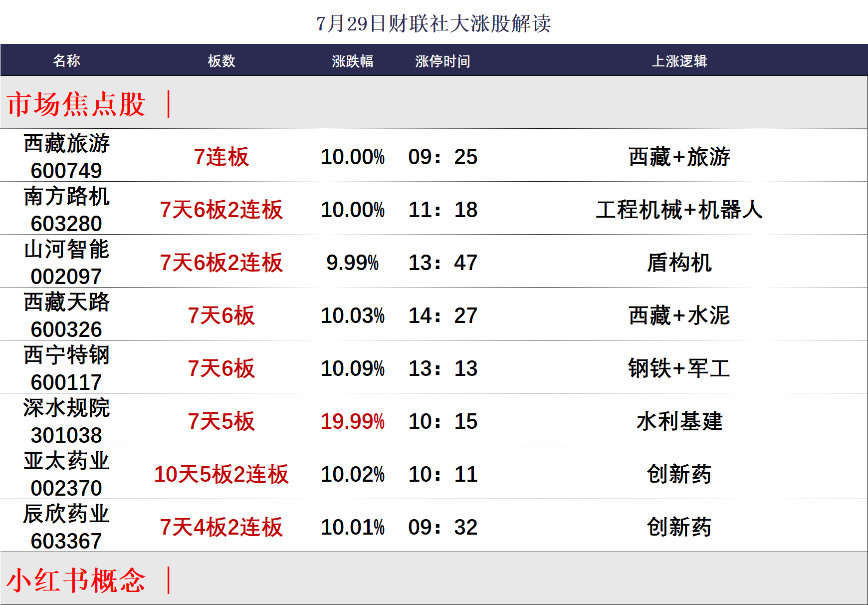Click the 西藏+水泥 logic cell
Viewport: 868px width, 605px height.
pos(679,315)
